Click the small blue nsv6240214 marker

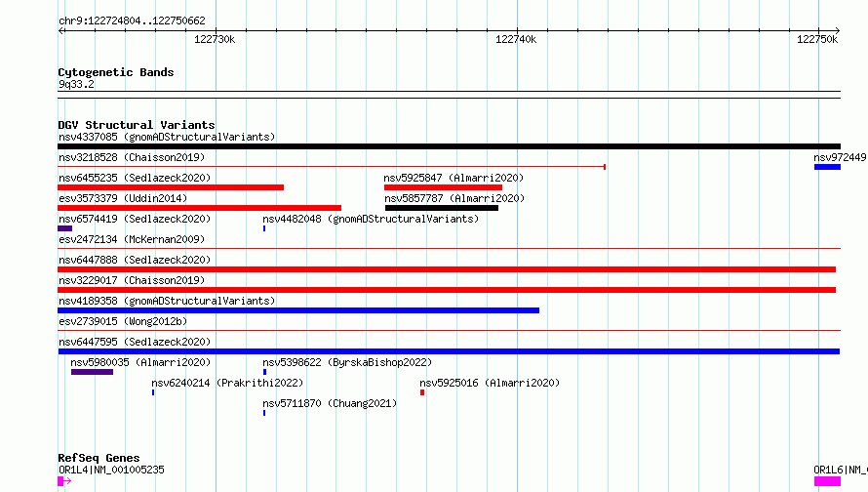pyautogui.click(x=153, y=392)
